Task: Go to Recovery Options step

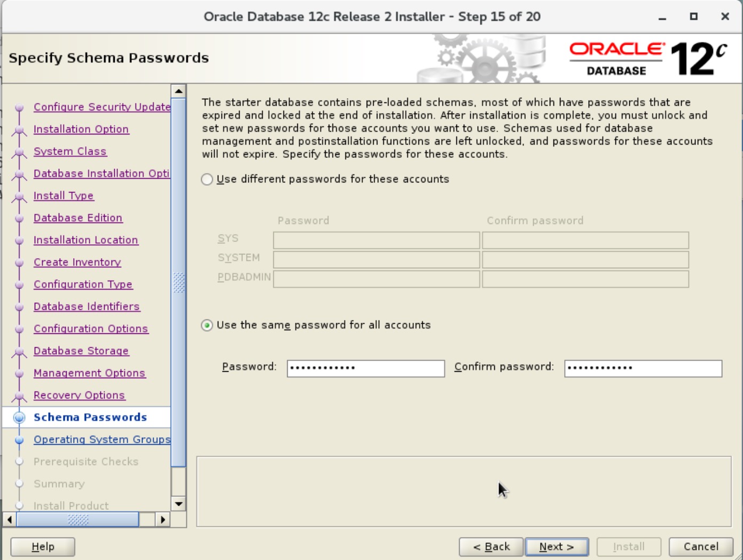Action: pos(79,395)
